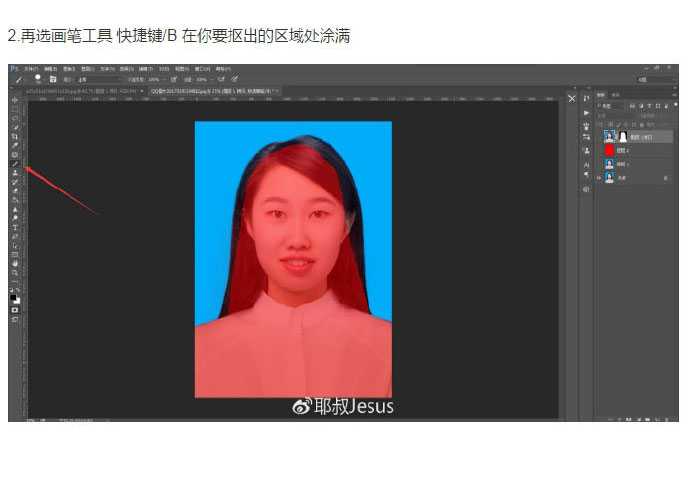
Task: Open the 编辑 (Edit) menu
Action: coord(51,69)
